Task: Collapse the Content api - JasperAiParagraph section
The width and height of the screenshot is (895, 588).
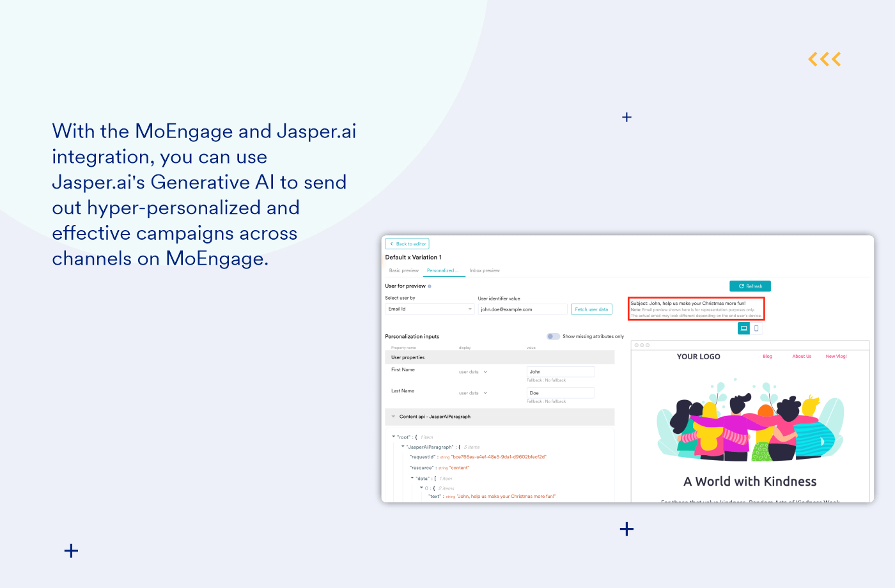Action: click(393, 417)
